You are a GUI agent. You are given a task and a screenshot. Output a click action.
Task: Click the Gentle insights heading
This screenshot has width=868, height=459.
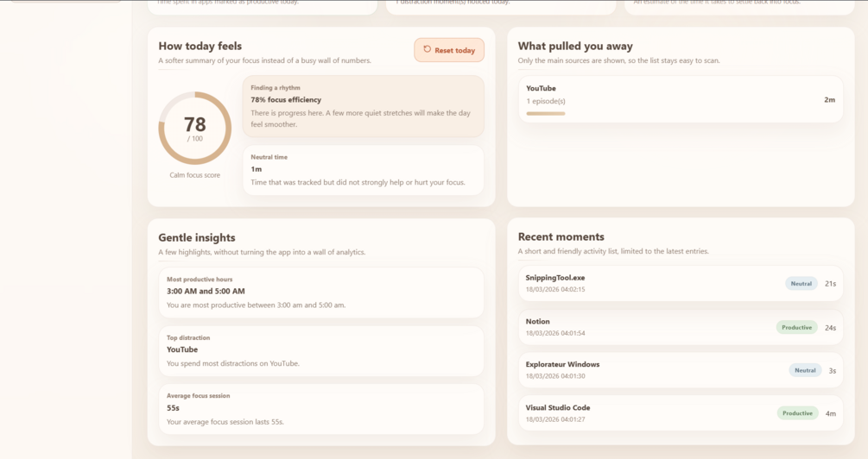tap(197, 237)
